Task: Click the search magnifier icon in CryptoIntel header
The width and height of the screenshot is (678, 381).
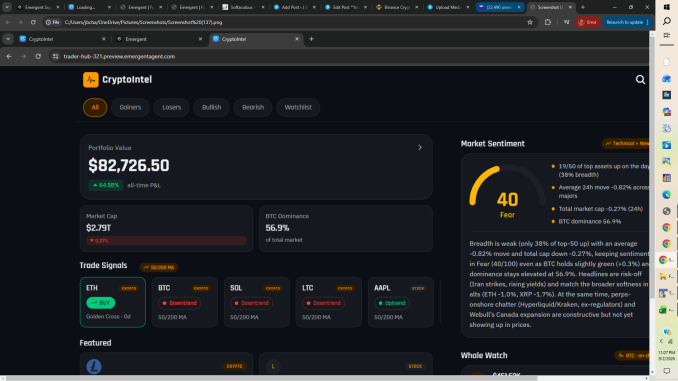Action: tap(640, 80)
